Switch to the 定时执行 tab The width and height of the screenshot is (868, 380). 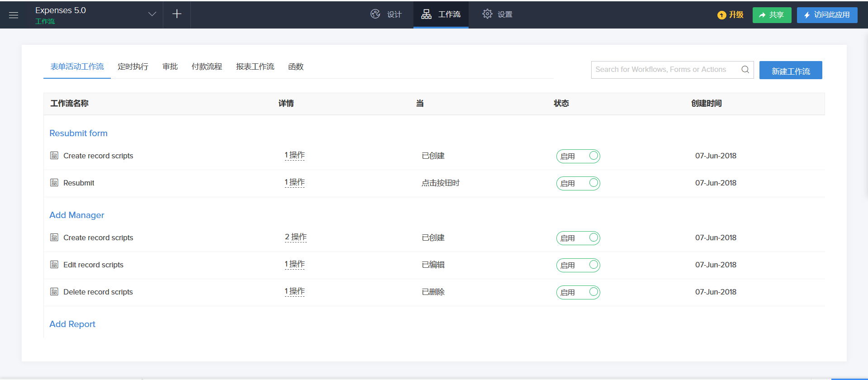[x=133, y=66]
